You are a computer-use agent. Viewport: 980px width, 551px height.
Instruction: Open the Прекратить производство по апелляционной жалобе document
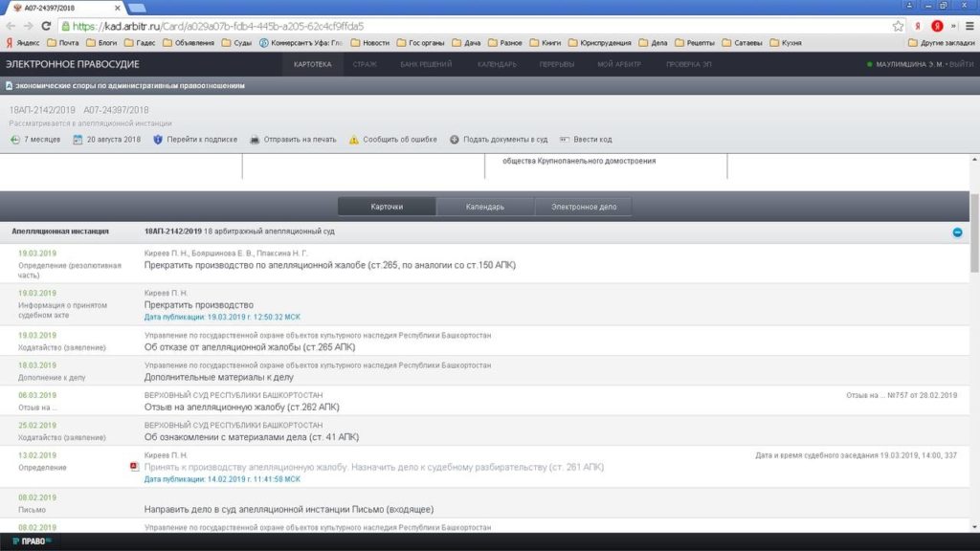point(329,264)
